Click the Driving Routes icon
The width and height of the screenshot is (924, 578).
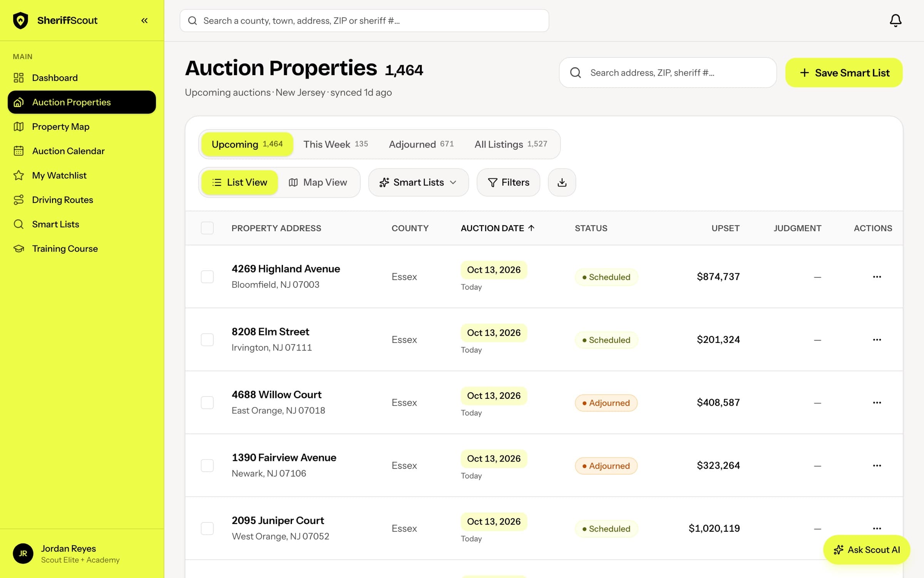pos(18,200)
